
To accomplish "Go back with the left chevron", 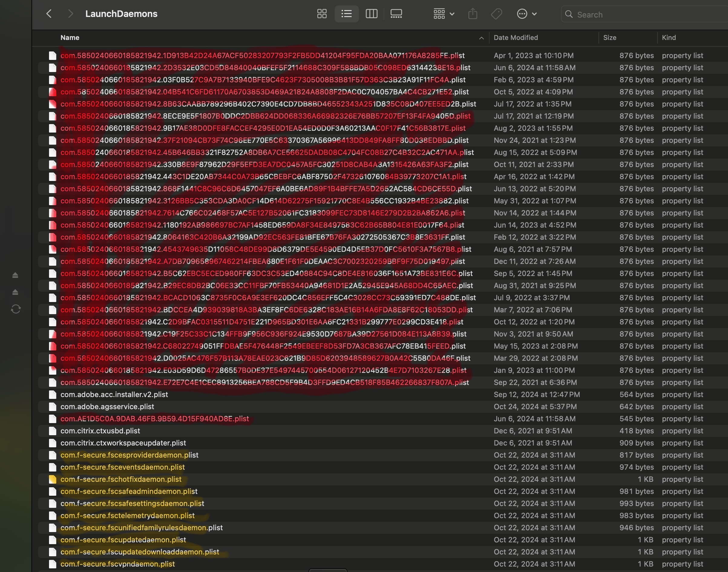I will coord(49,14).
